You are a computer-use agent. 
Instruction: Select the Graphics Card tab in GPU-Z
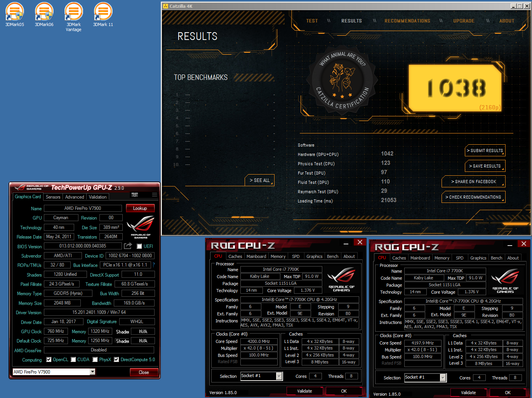pyautogui.click(x=28, y=197)
